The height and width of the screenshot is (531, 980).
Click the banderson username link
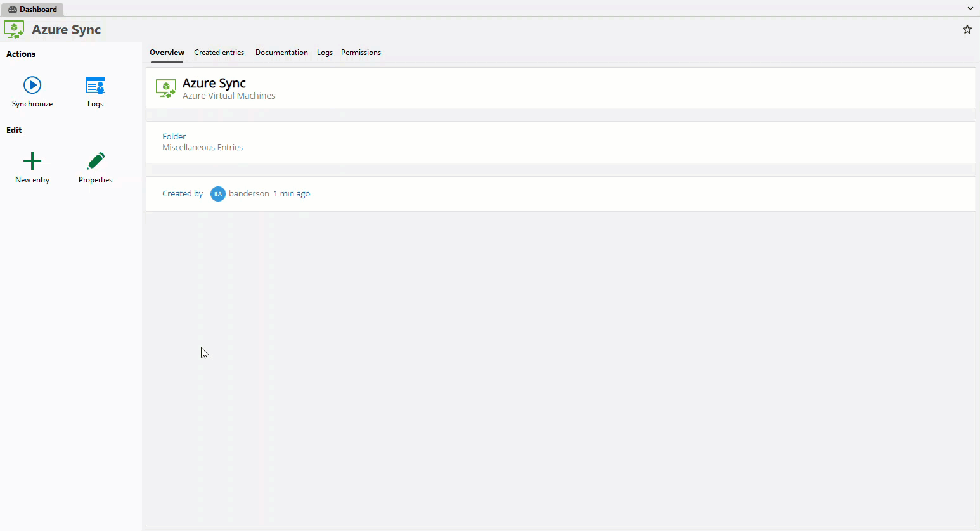pos(249,193)
